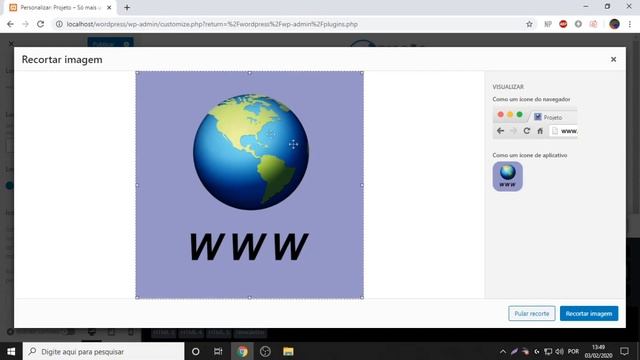Click the Cortana circle icon

point(196,351)
